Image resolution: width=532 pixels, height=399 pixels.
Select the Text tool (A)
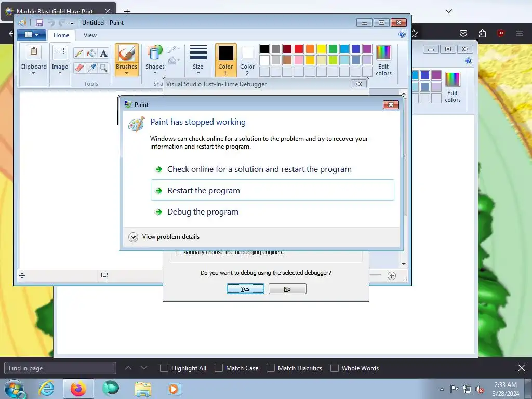[103, 54]
